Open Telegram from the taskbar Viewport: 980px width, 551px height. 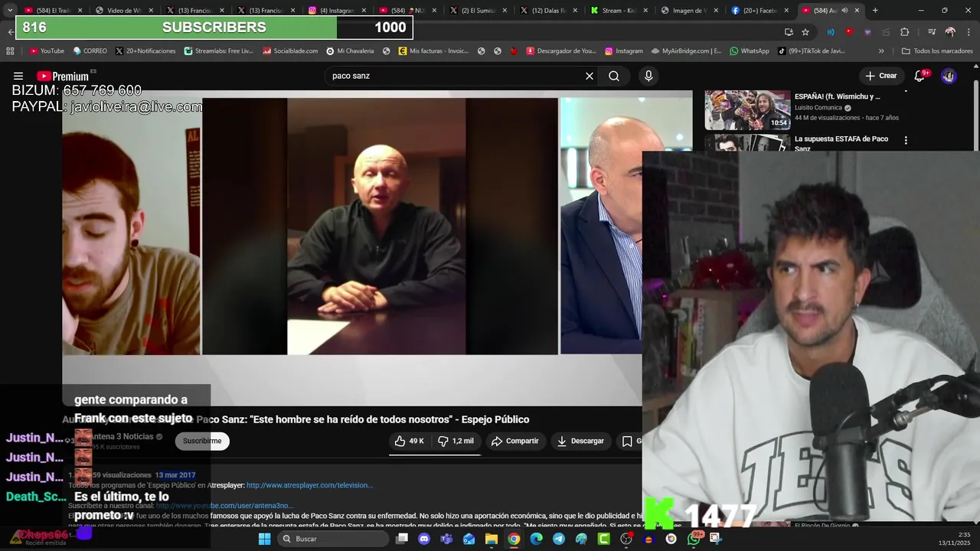tap(559, 539)
